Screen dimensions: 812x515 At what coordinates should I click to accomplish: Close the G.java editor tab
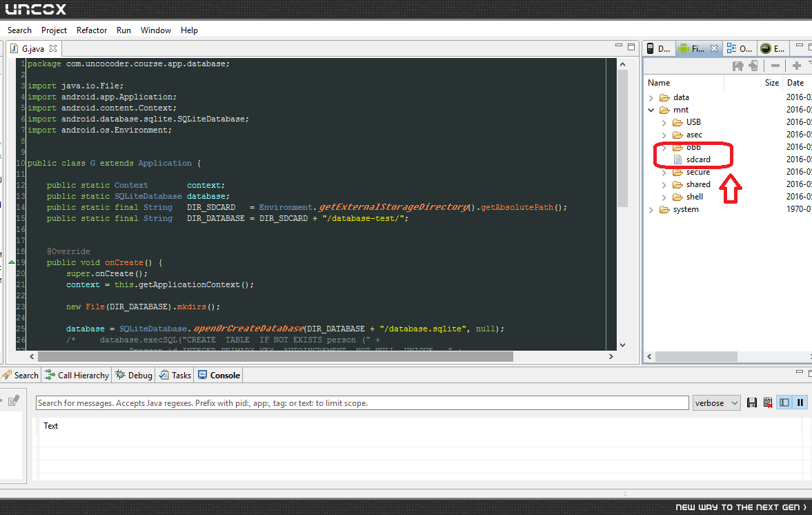tap(53, 48)
